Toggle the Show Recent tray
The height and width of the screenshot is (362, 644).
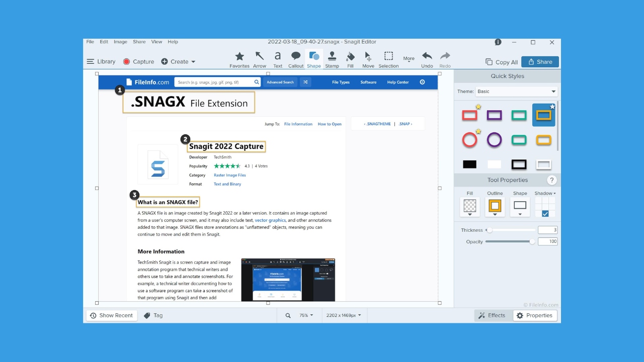(112, 315)
